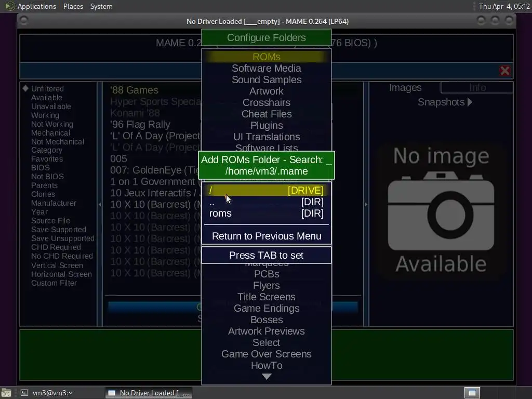Screen dimensions: 532x399
Task: Collapse left filter panel arrow
Action: pyautogui.click(x=100, y=204)
